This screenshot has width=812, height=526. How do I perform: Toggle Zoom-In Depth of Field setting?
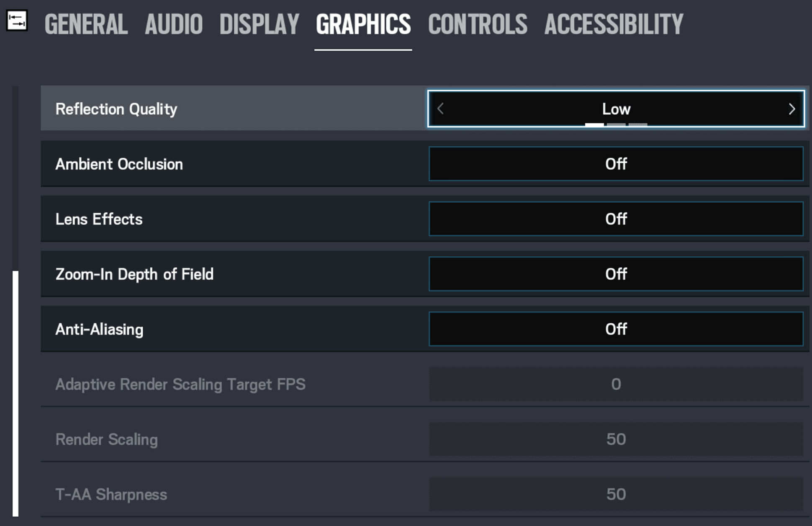click(616, 274)
